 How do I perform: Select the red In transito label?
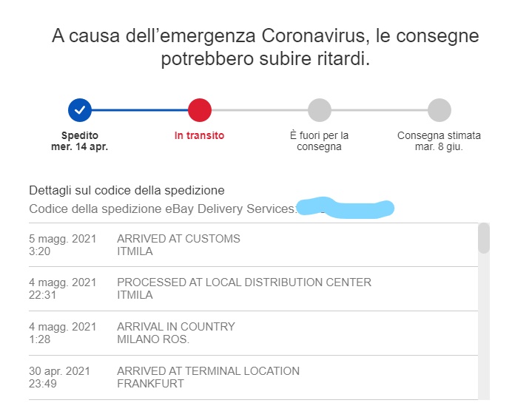(x=199, y=135)
